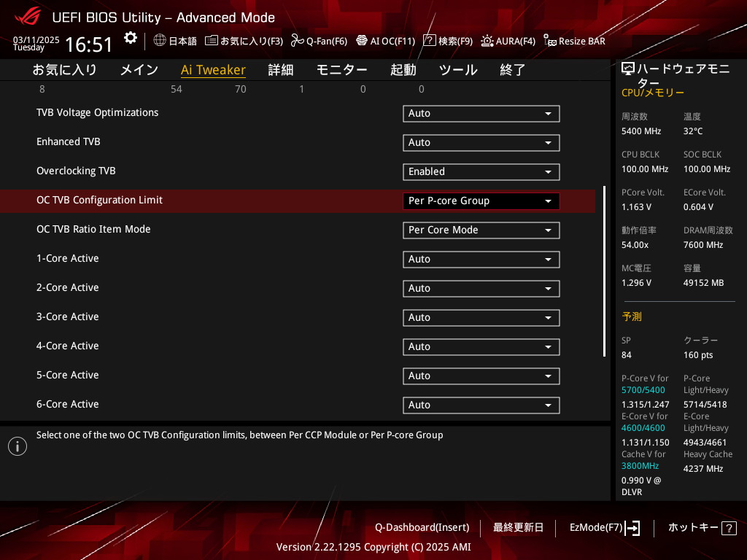This screenshot has height=560, width=747.
Task: Open Enhanced TVB dropdown
Action: click(481, 143)
